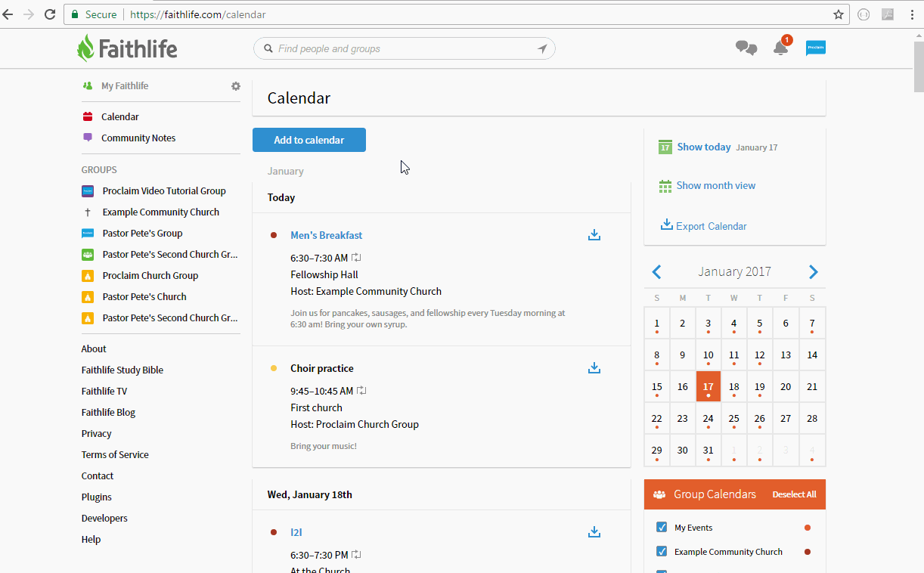Open the messages chat bubbles icon
924x573 pixels.
[x=746, y=48]
